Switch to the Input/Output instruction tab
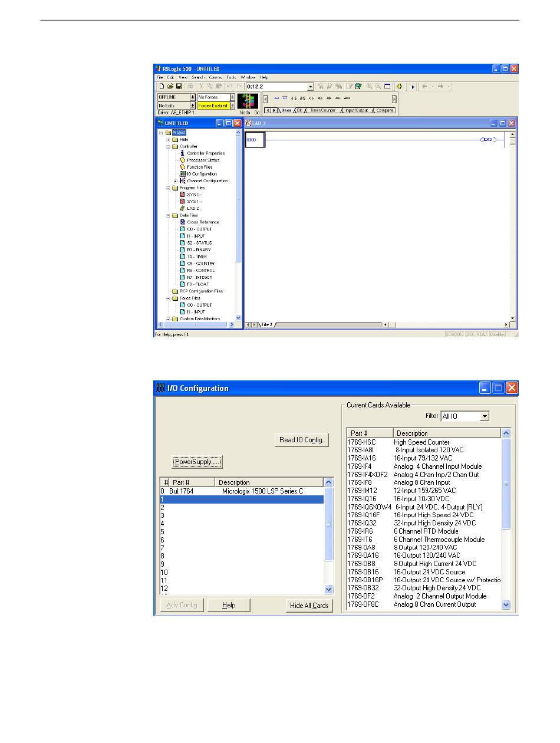Viewport: 560px width, 743px height. point(356,110)
